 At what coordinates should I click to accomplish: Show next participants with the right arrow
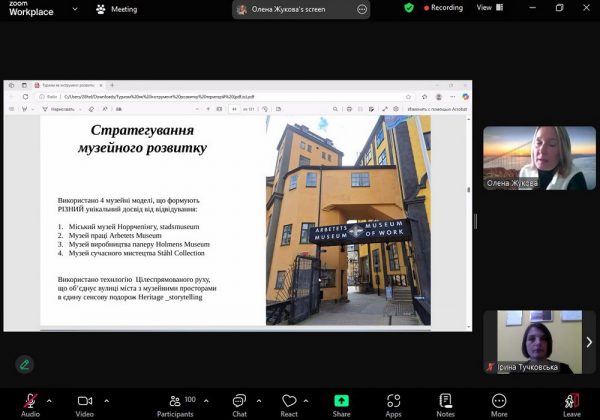coord(589,342)
